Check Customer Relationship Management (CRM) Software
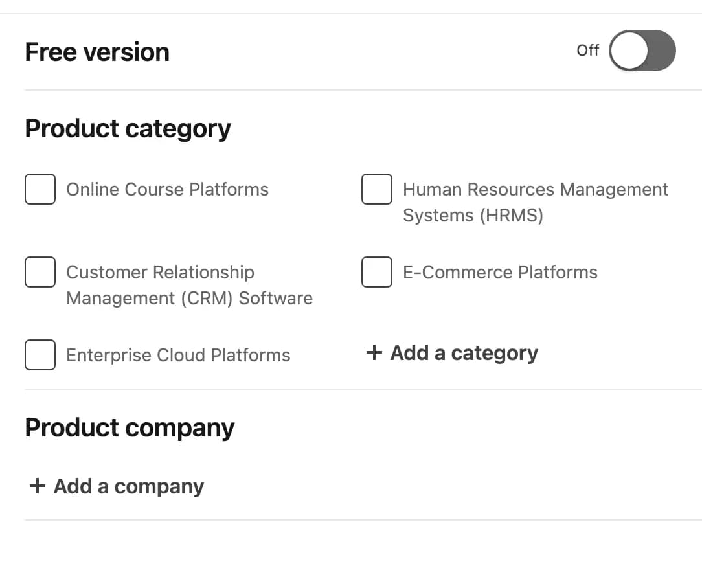This screenshot has width=702, height=588. pos(40,272)
